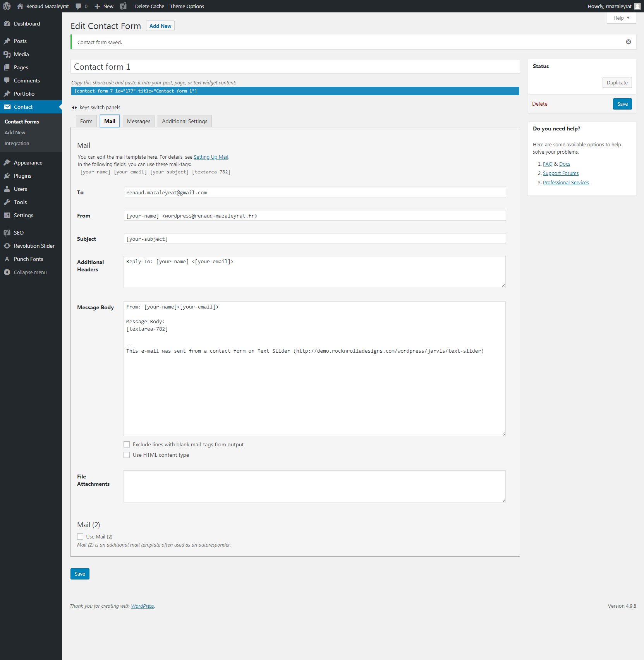644x660 pixels.
Task: Open Integration submenu item
Action: [x=17, y=143]
